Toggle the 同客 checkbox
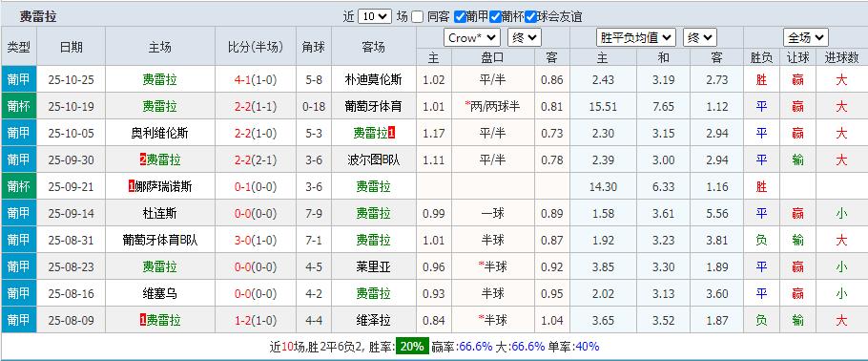The image size is (868, 361). [418, 16]
